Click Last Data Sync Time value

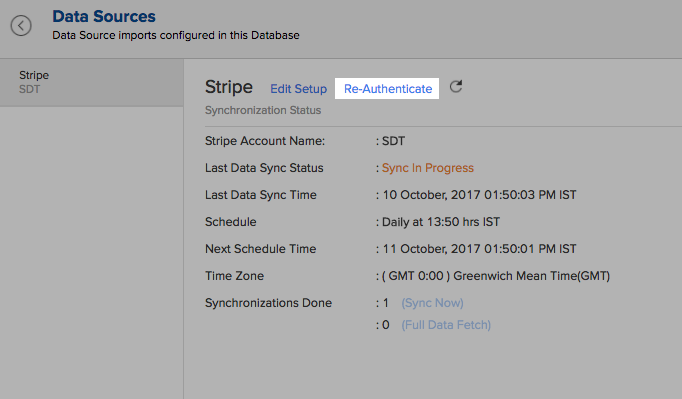click(x=479, y=195)
